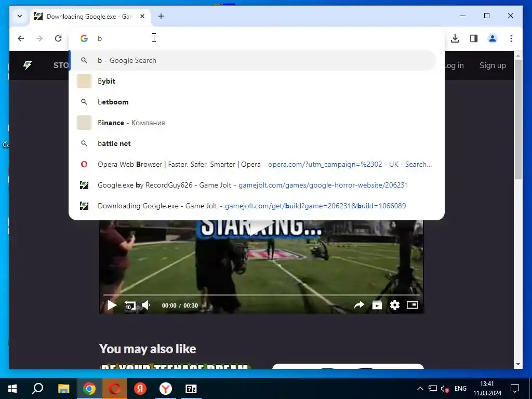Click the scrollbar up arrow

click(518, 55)
